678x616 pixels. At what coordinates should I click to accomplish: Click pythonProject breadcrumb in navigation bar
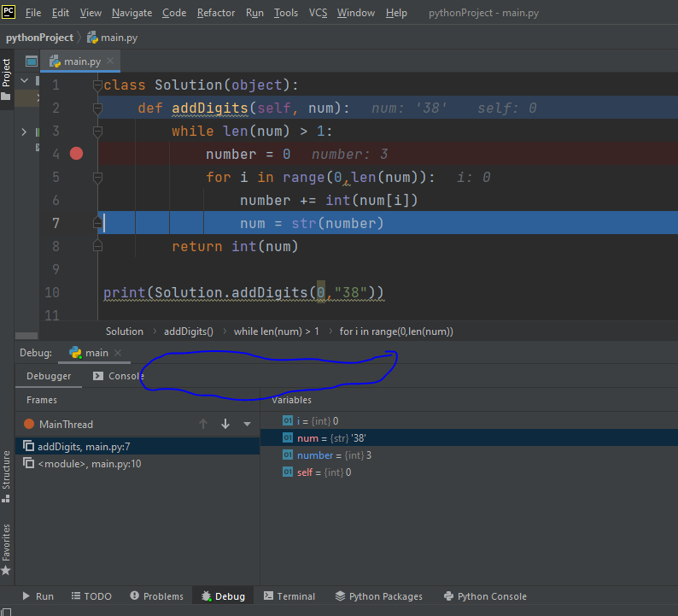[39, 38]
